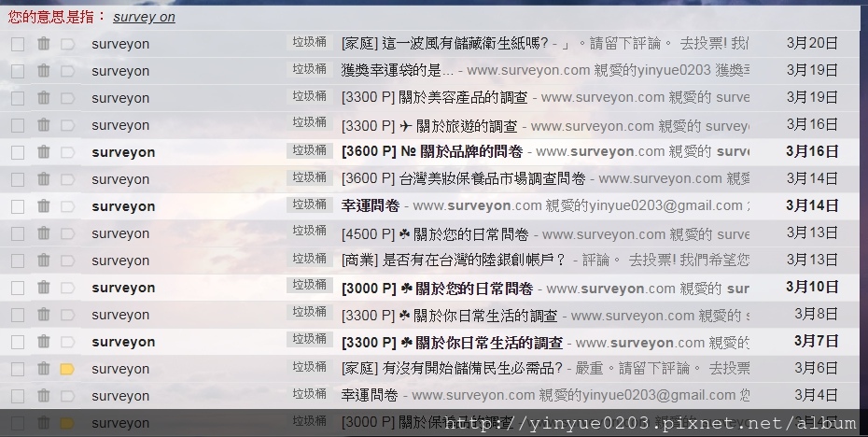Viewport: 868px width, 437px height.
Task: Click sender surveyon on 台灣美妝保養品 row
Action: point(120,179)
